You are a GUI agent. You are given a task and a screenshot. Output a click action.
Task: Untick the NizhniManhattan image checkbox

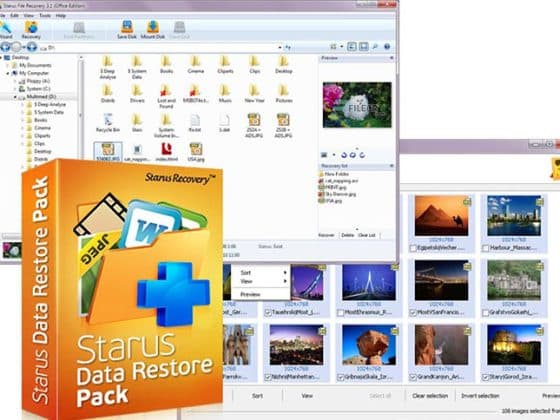tap(268, 377)
